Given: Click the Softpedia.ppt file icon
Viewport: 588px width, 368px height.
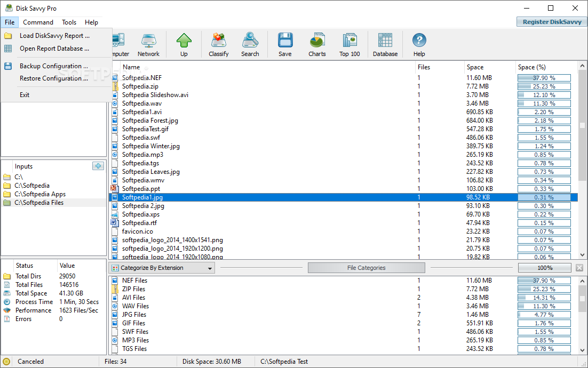Looking at the screenshot, I should click(114, 188).
